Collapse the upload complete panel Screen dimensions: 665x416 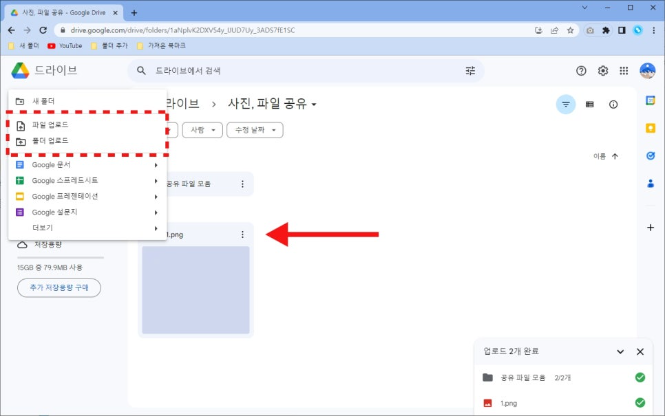tap(620, 352)
